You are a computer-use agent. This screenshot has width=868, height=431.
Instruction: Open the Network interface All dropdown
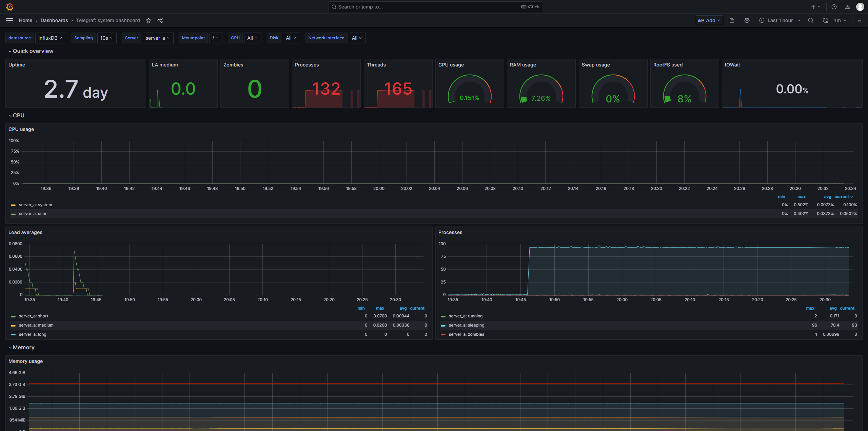[357, 38]
